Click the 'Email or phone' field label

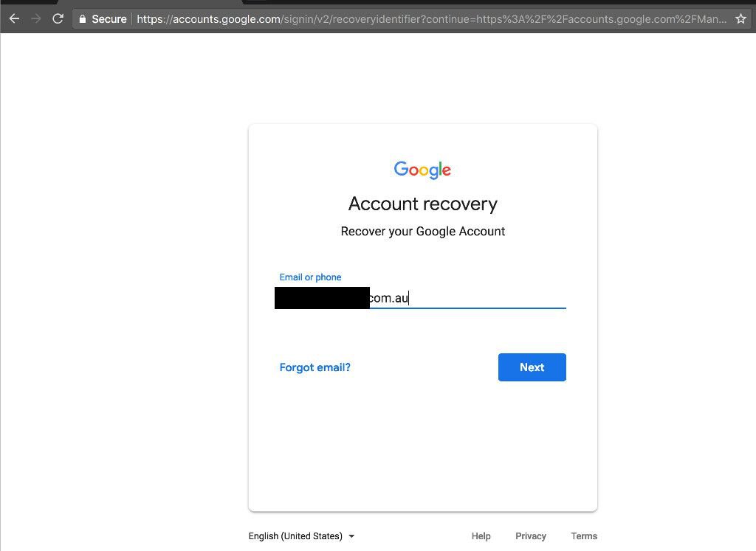click(x=310, y=277)
